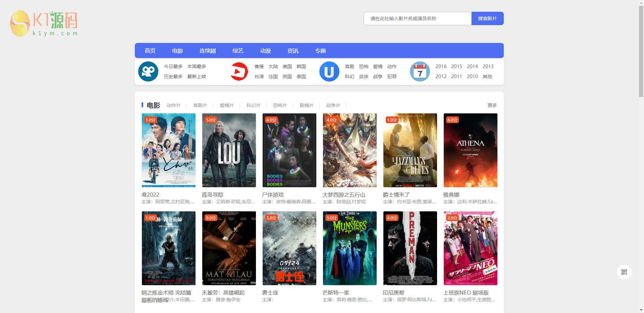Open the 电影 tab in navigation bar
Screen dimensions: 644x313
coord(177,51)
